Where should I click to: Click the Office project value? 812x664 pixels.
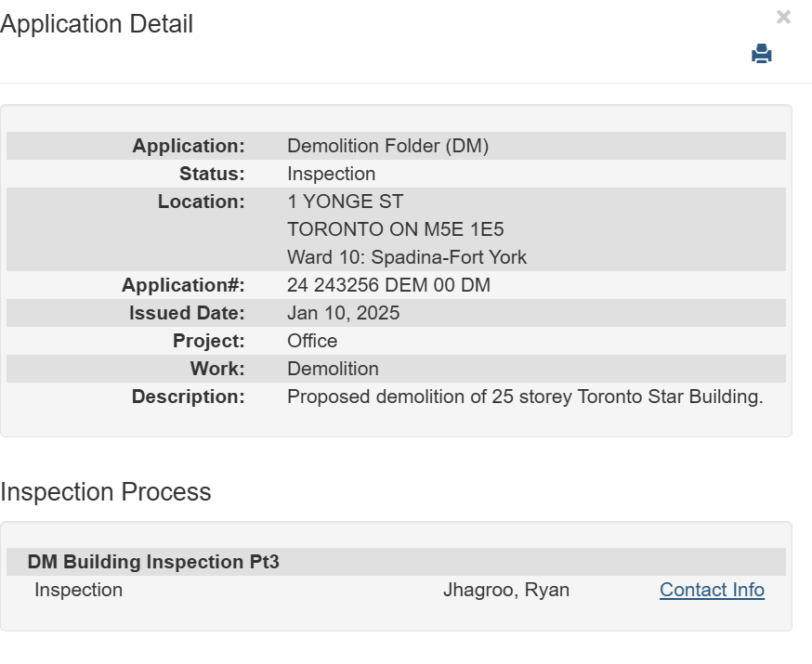coord(312,341)
